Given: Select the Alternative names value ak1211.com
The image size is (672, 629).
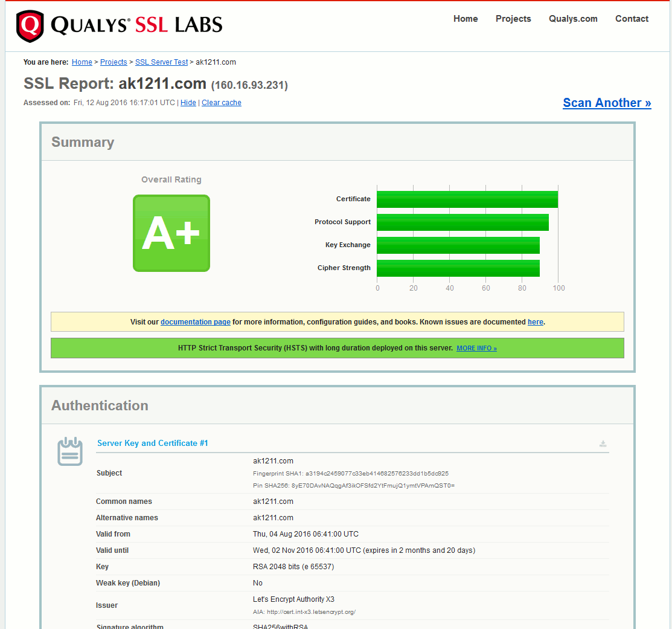Looking at the screenshot, I should click(x=273, y=518).
